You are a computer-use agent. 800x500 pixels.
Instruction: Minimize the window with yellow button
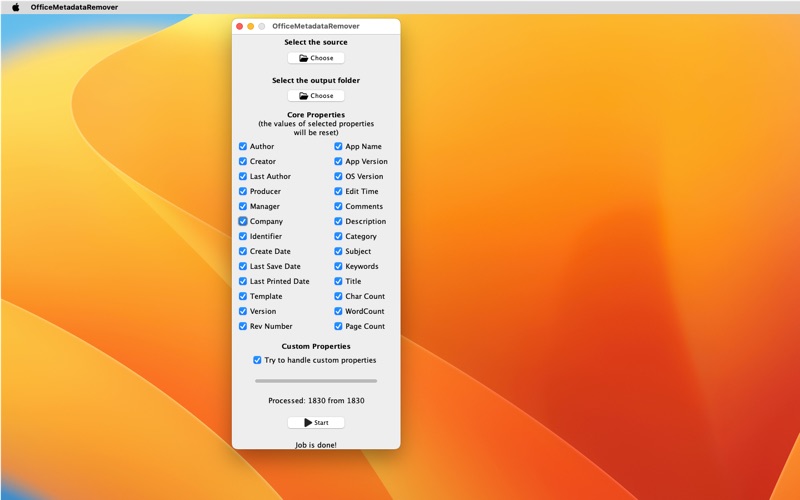point(251,27)
